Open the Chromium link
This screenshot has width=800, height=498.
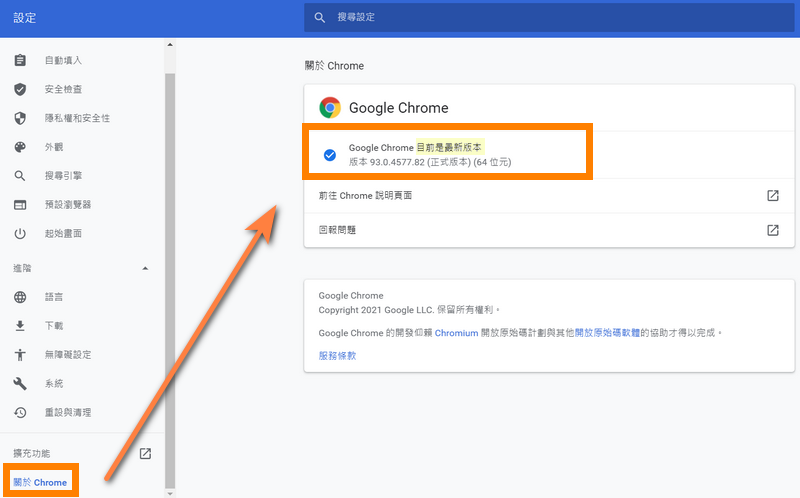tap(456, 333)
